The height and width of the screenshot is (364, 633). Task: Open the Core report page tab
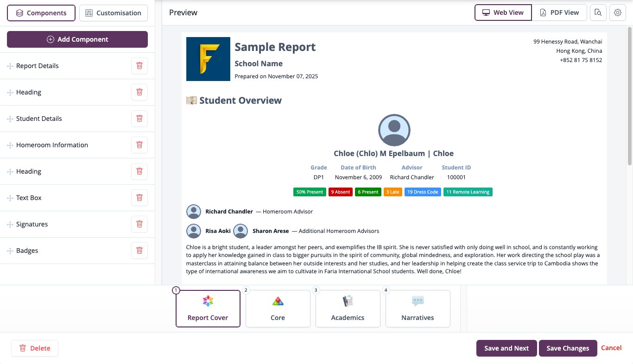pyautogui.click(x=278, y=309)
